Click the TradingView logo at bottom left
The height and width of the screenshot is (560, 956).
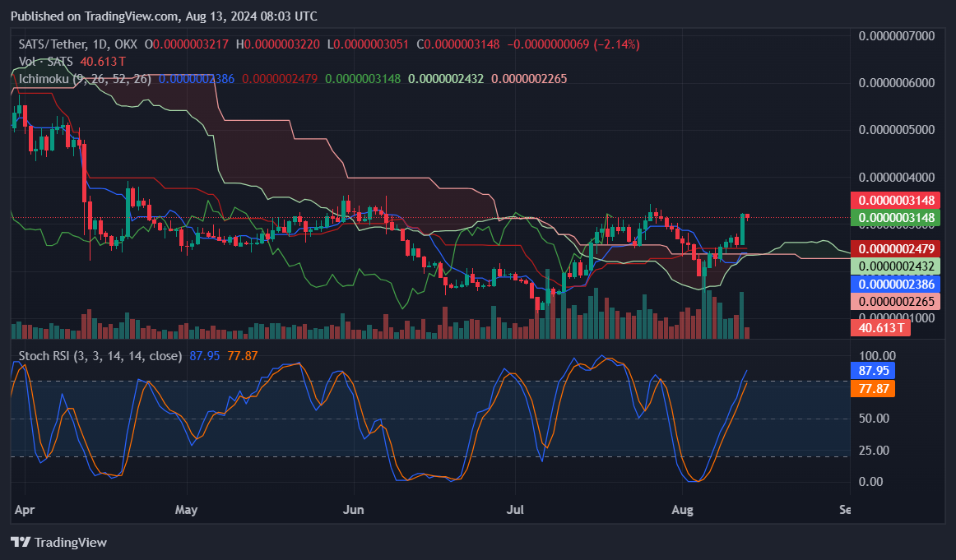pos(58,542)
